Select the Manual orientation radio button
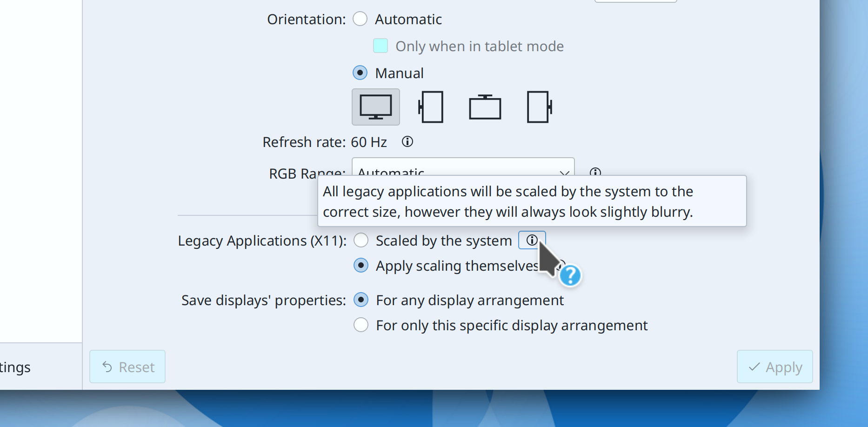Viewport: 868px width, 427px height. [x=360, y=73]
